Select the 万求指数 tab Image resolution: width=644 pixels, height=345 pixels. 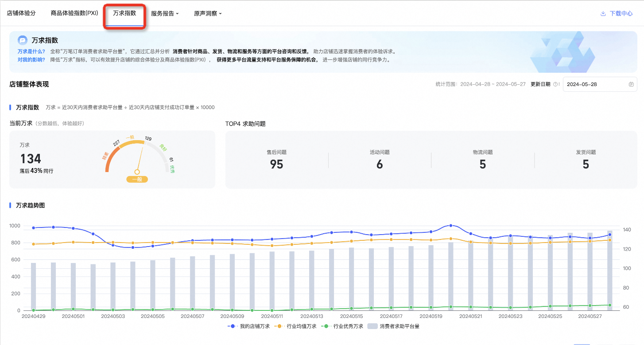pyautogui.click(x=124, y=13)
